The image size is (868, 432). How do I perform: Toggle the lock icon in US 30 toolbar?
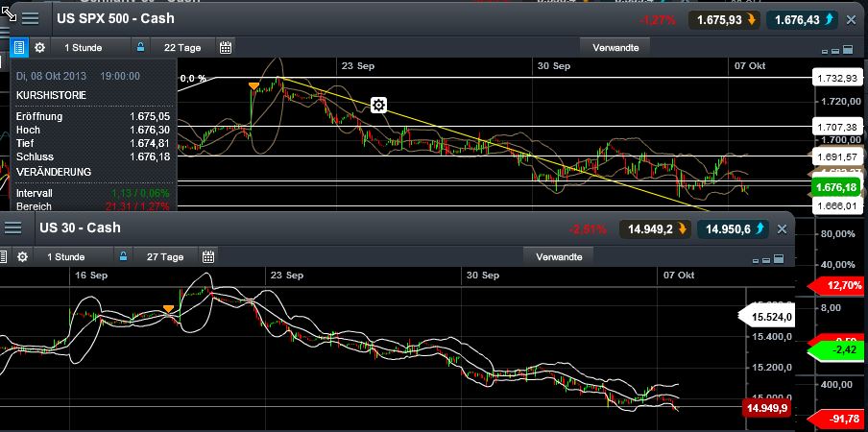(x=123, y=256)
